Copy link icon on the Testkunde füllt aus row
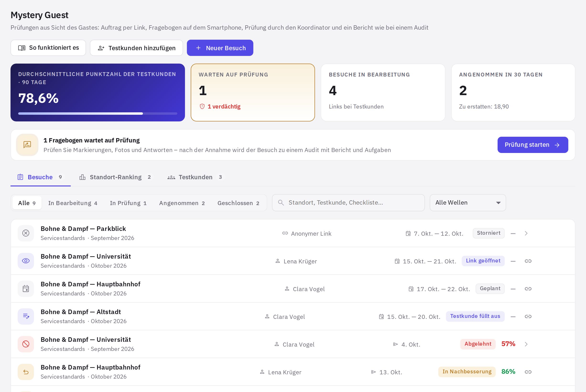The width and height of the screenshot is (586, 392). pos(528,316)
